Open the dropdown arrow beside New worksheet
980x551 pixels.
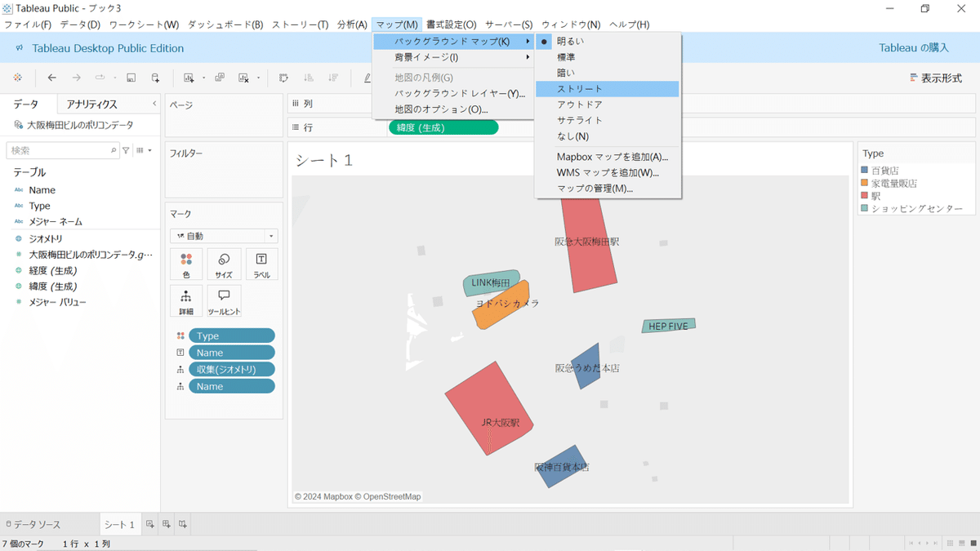coord(203,78)
